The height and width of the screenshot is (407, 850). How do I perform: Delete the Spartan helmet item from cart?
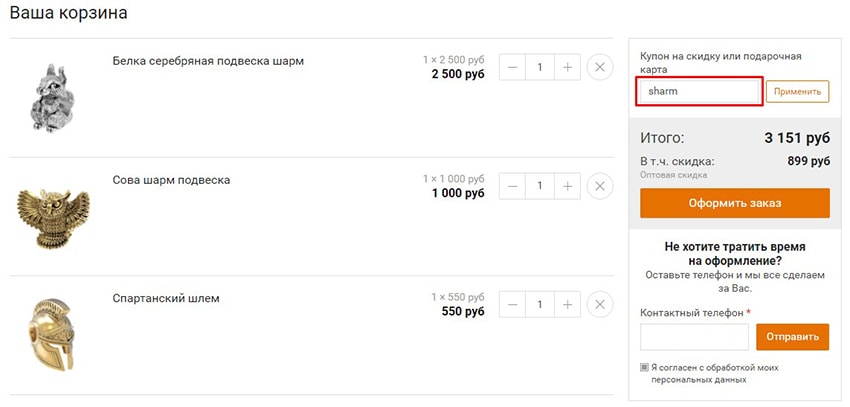tap(599, 304)
